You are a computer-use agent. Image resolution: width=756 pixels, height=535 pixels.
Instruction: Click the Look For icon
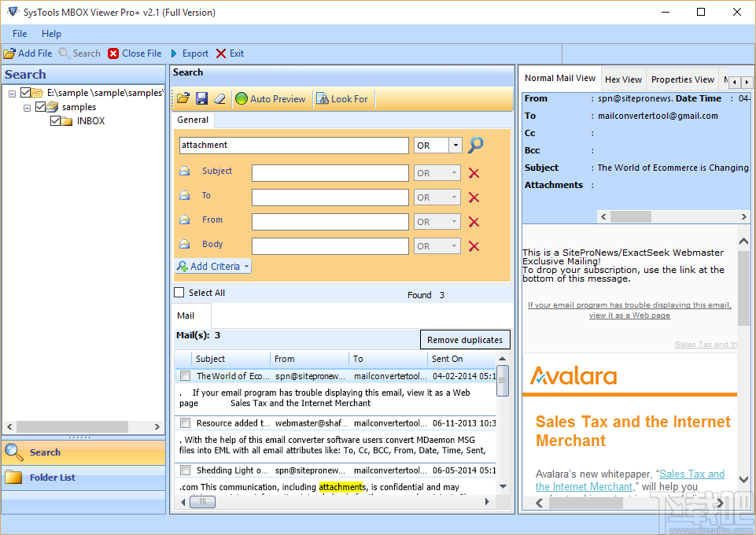click(x=322, y=99)
